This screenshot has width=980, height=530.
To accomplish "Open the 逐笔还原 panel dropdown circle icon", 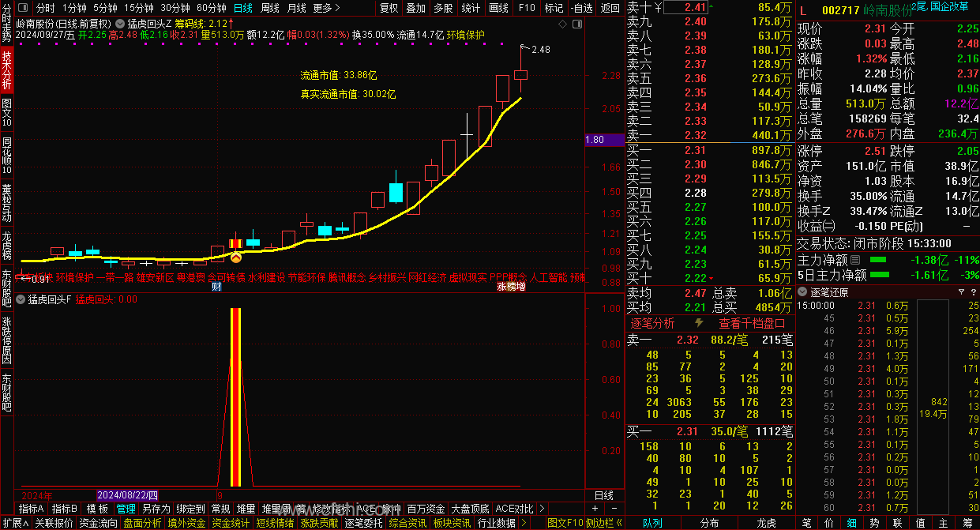I will (802, 291).
